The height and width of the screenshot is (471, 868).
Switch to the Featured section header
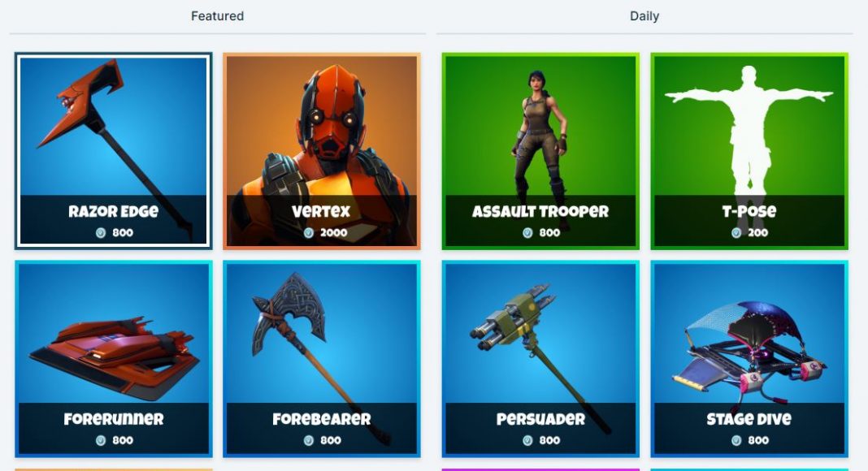pyautogui.click(x=218, y=16)
